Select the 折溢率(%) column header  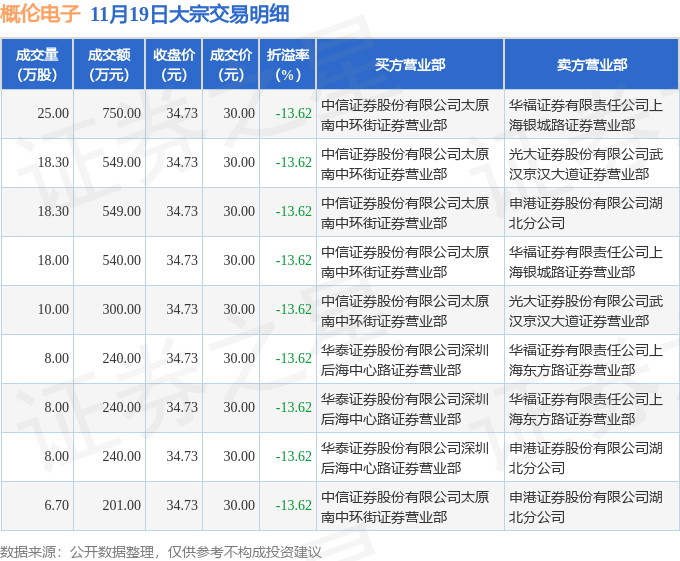click(288, 65)
